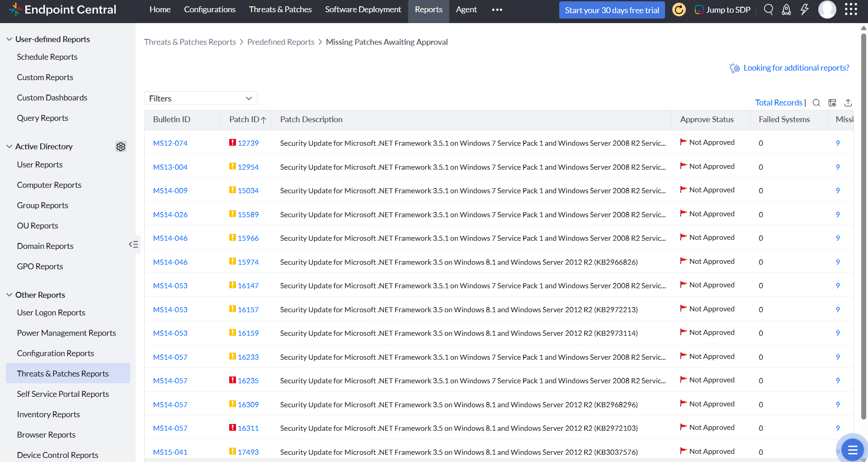Click the lightning quick-links icon
868x462 pixels.
[x=805, y=10]
